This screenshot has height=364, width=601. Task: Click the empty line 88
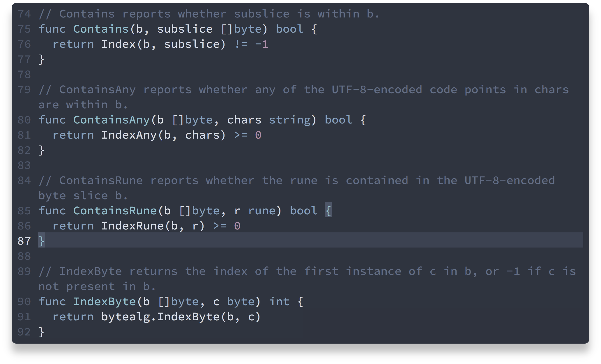pyautogui.click(x=175, y=256)
